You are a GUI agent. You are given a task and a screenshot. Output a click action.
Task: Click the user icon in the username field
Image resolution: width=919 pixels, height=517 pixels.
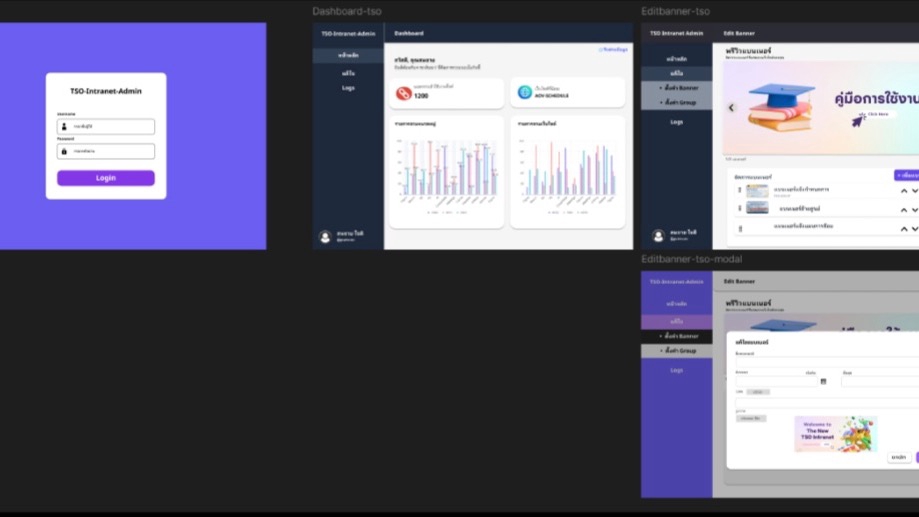click(65, 127)
